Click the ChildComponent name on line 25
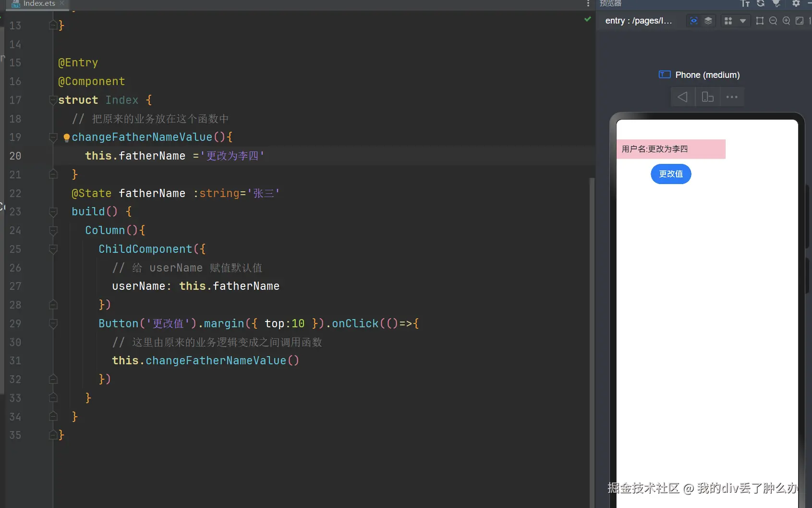The height and width of the screenshot is (508, 812). pos(145,249)
